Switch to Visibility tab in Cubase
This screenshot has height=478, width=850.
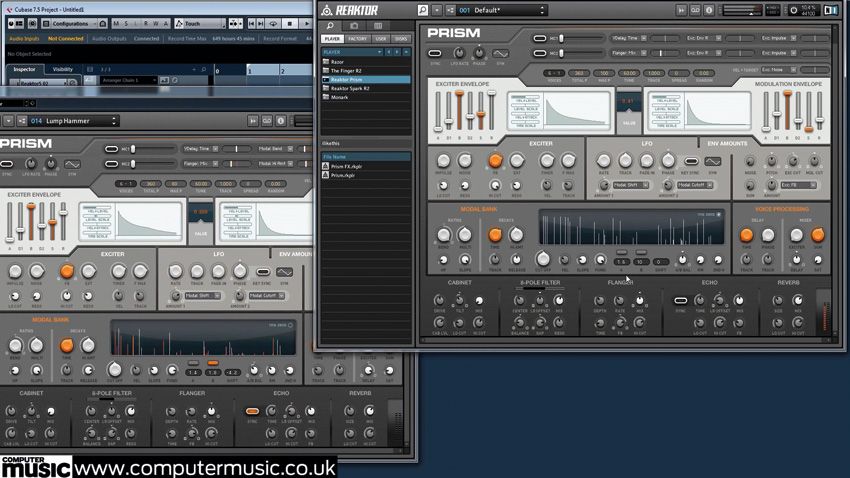[x=62, y=69]
